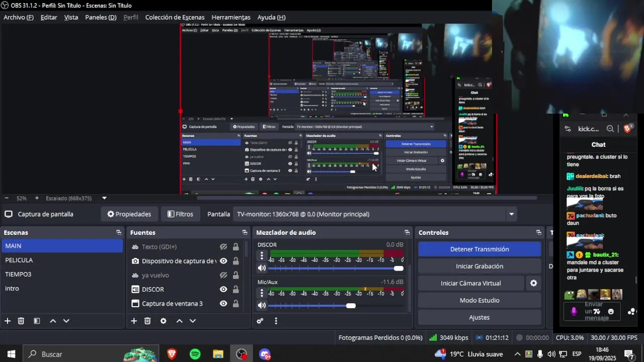The height and width of the screenshot is (362, 644).
Task: Open the Vista menu
Action: [x=71, y=17]
